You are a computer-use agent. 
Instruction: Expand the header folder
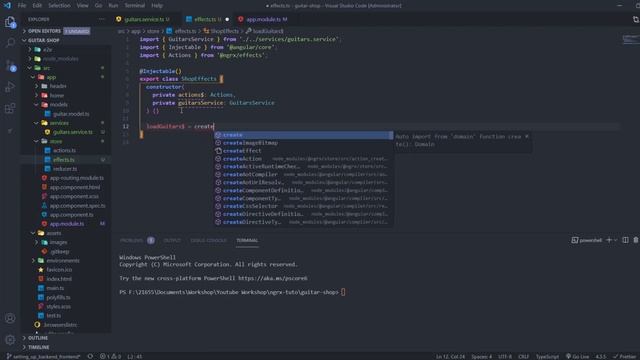[x=58, y=86]
